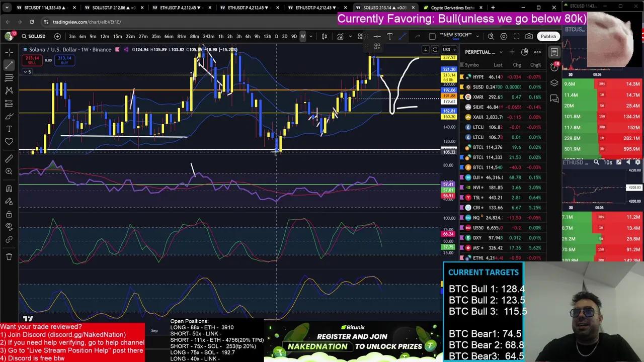Reload the page in browser
This screenshot has width=644, height=362.
tap(32, 22)
